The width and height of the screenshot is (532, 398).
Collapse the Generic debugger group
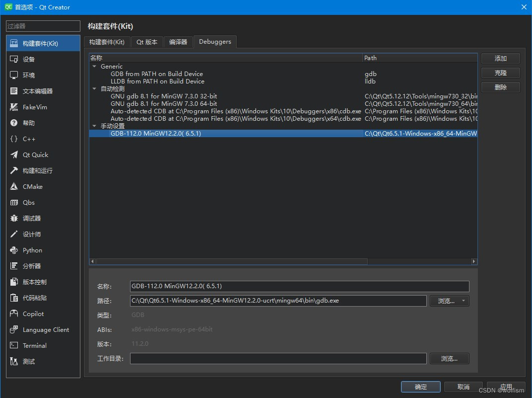(x=94, y=66)
